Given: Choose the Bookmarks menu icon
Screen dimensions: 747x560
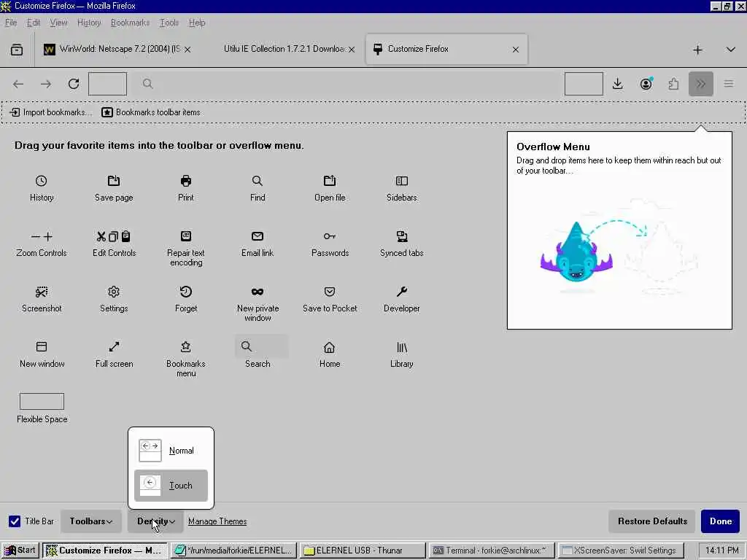Looking at the screenshot, I should [x=186, y=346].
